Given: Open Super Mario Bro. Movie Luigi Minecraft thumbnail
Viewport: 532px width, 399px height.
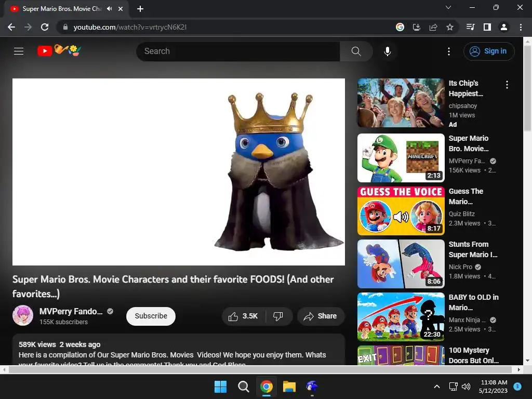Looking at the screenshot, I should coord(401,158).
